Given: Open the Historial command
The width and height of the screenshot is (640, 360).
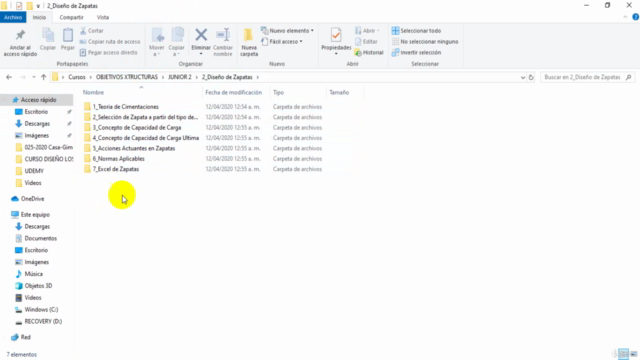Looking at the screenshot, I should click(x=369, y=53).
